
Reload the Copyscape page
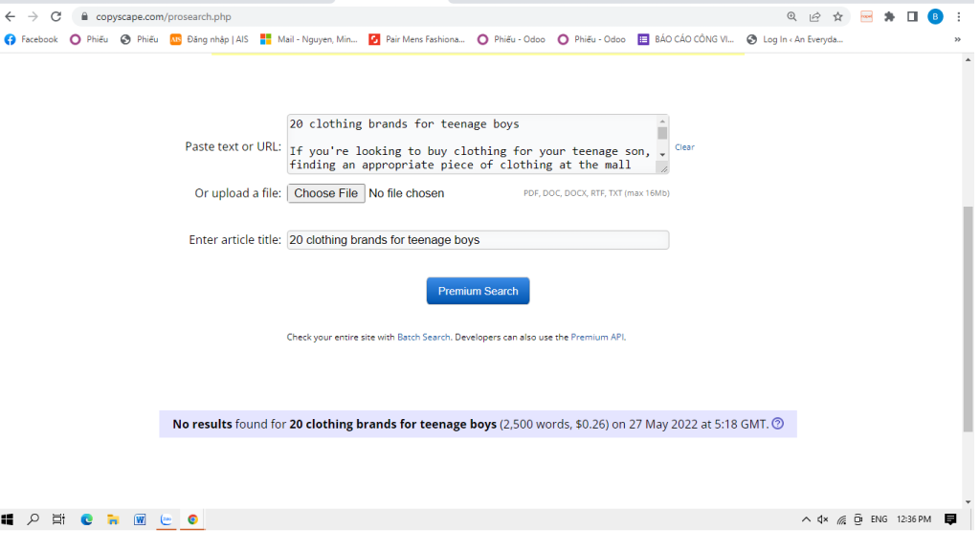point(56,16)
